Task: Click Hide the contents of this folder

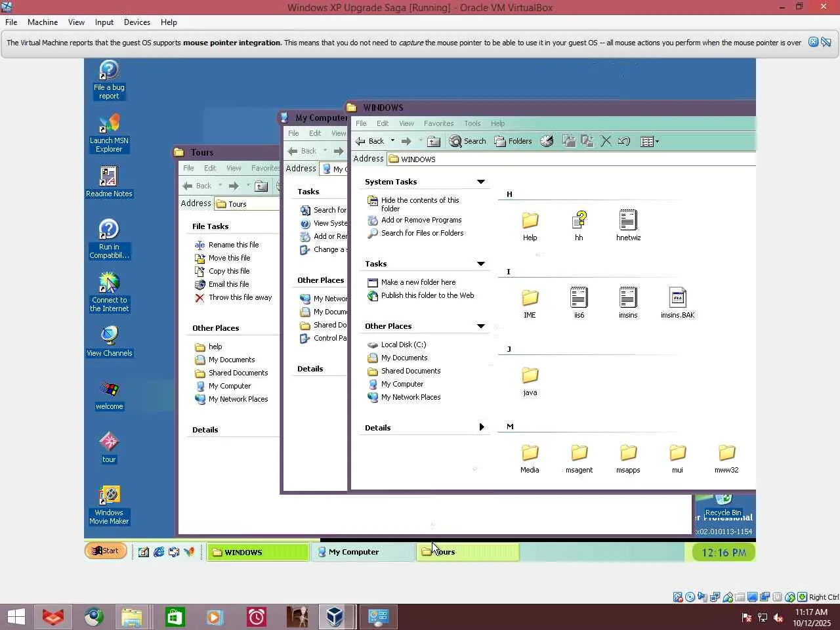Action: tap(420, 204)
